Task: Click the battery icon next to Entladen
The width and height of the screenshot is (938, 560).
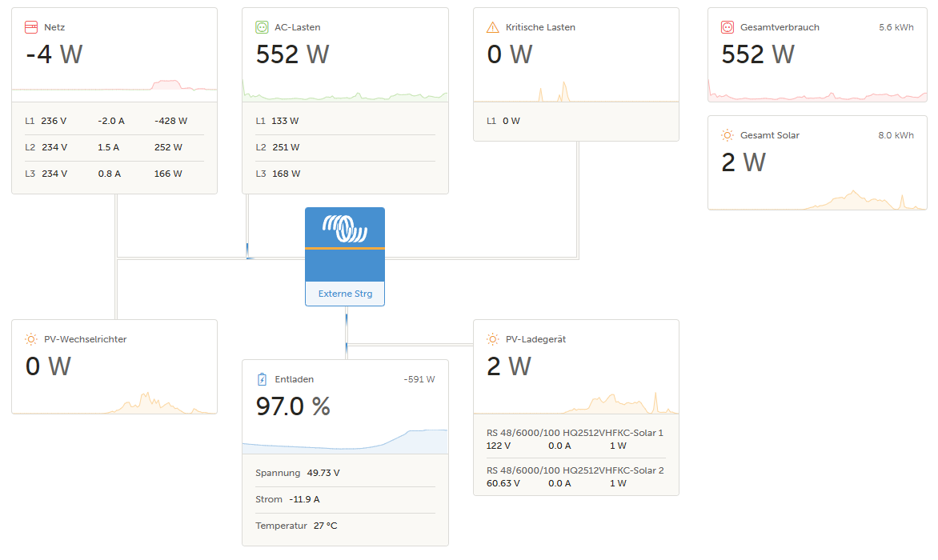Action: [x=262, y=379]
